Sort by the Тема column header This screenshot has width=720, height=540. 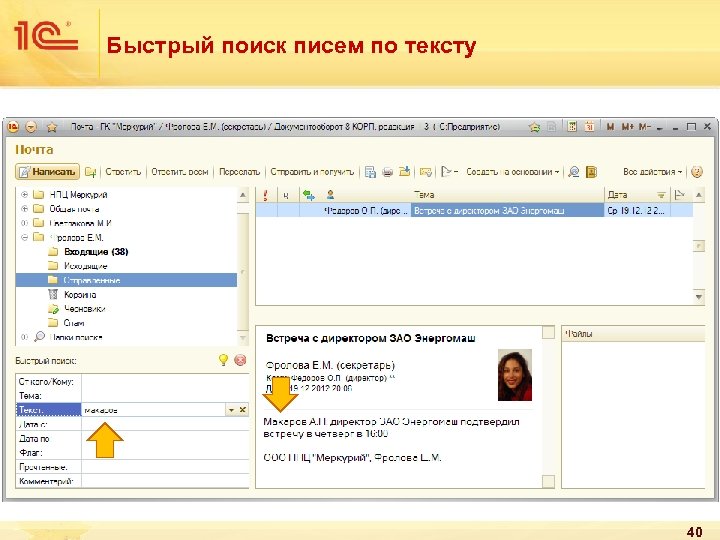[x=507, y=195]
